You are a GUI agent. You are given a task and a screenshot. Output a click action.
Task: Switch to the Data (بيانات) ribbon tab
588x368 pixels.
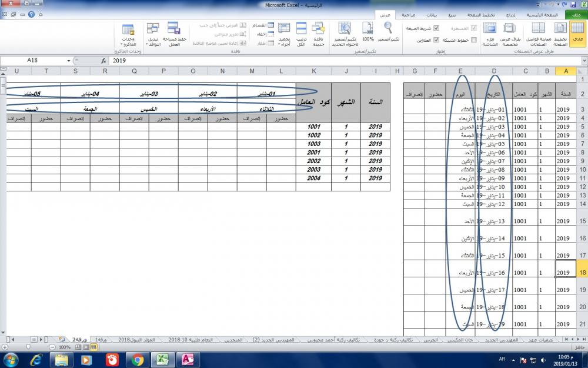431,14
